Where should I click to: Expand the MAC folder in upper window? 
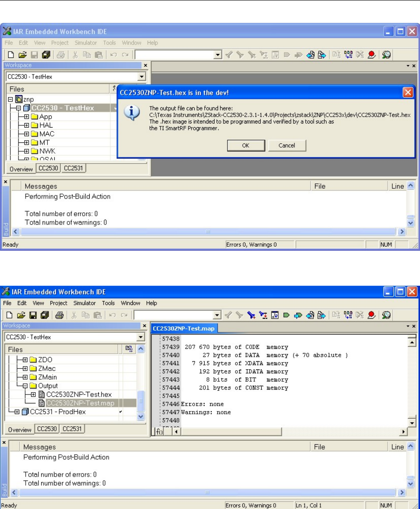[26, 134]
